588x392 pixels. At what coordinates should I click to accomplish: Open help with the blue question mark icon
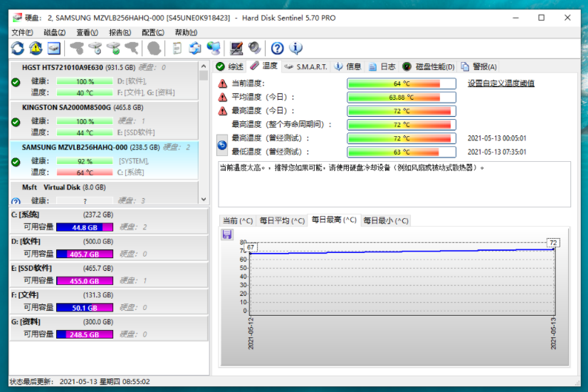(x=278, y=48)
